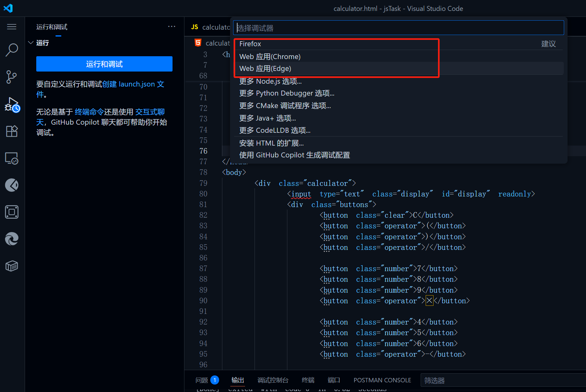
Task: Click the 运行和调试 panel title
Action: 52,27
